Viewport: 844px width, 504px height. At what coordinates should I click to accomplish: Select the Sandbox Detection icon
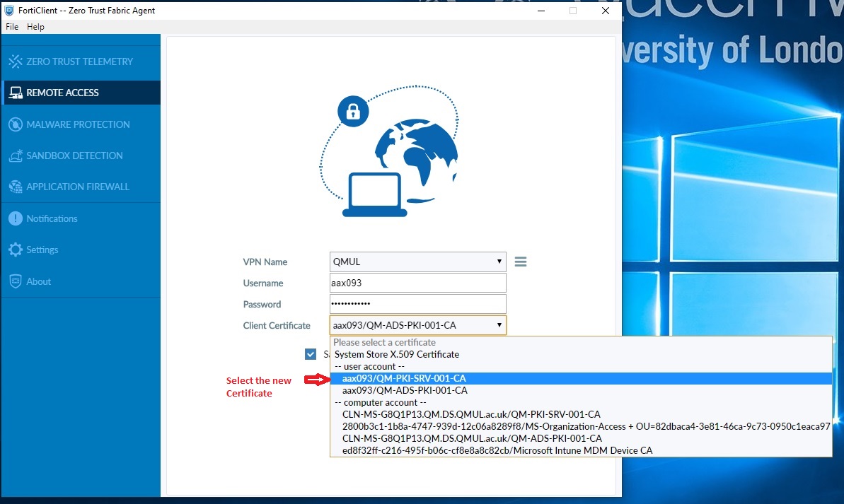pos(16,156)
